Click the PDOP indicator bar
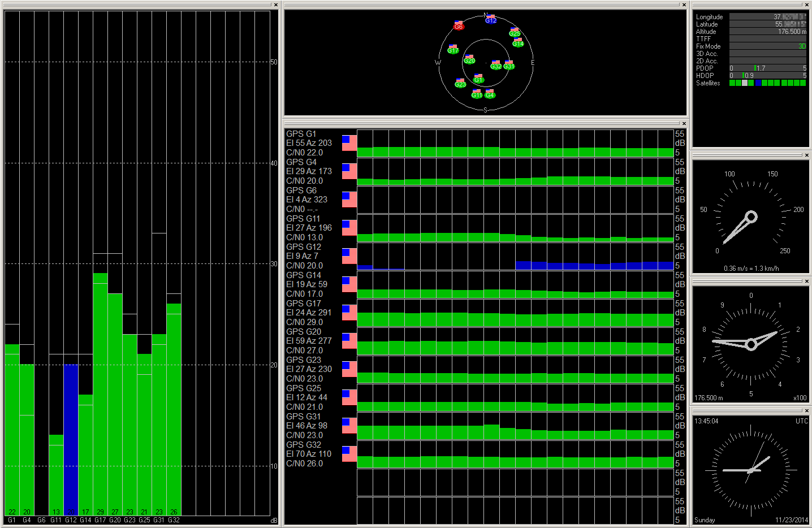The height and width of the screenshot is (528, 812). click(767, 68)
